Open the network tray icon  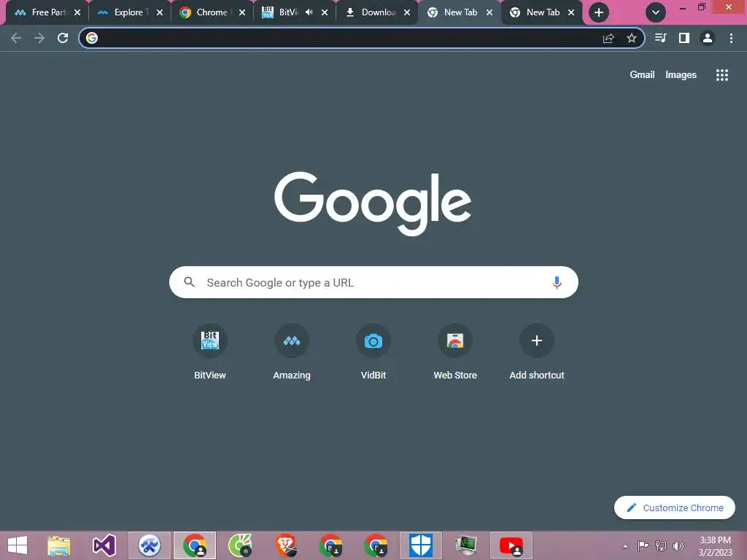coord(661,546)
